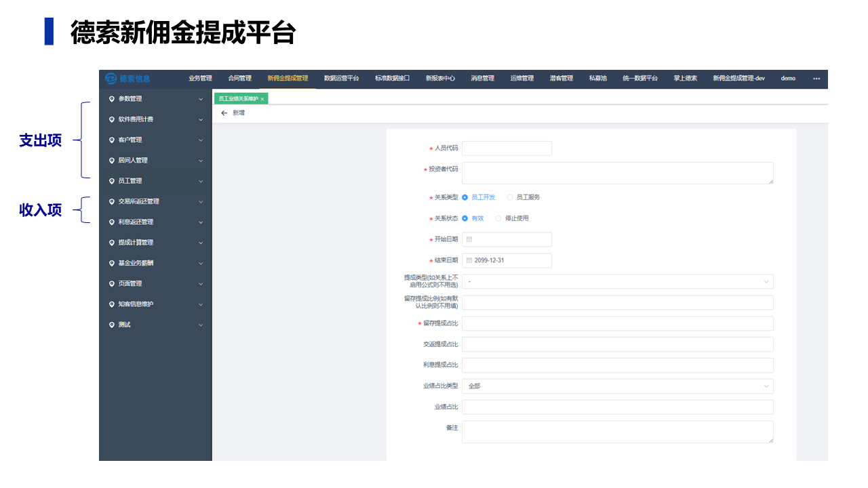Click the pin icon beside 测试
Image resolution: width=868 pixels, height=488 pixels.
point(112,325)
